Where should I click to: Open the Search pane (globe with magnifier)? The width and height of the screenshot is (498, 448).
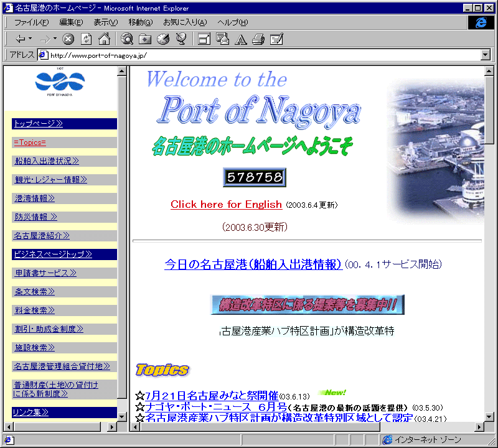coord(127,39)
